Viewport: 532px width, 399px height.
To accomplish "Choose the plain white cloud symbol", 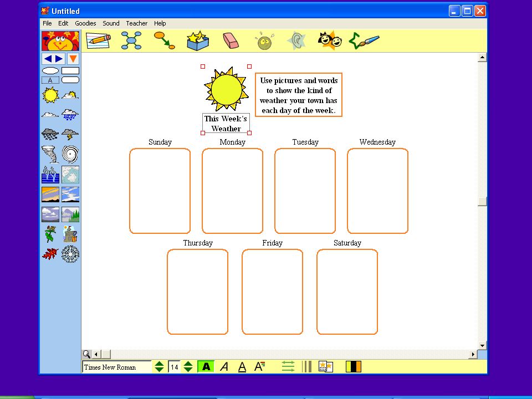I will point(50,115).
